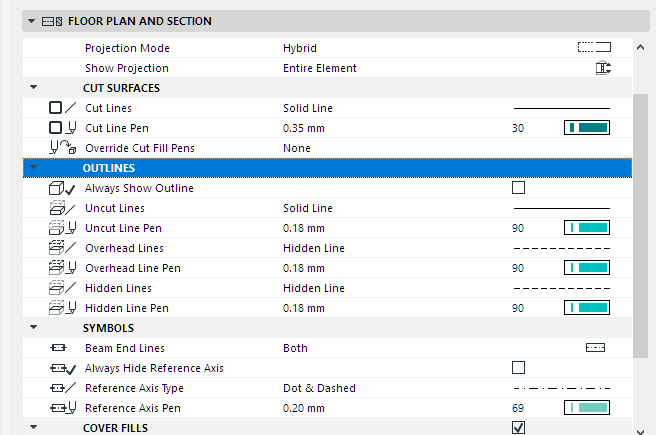Screen dimensions: 656x435
Task: Click the Uncut Line Pen number field 90
Action: click(x=518, y=228)
